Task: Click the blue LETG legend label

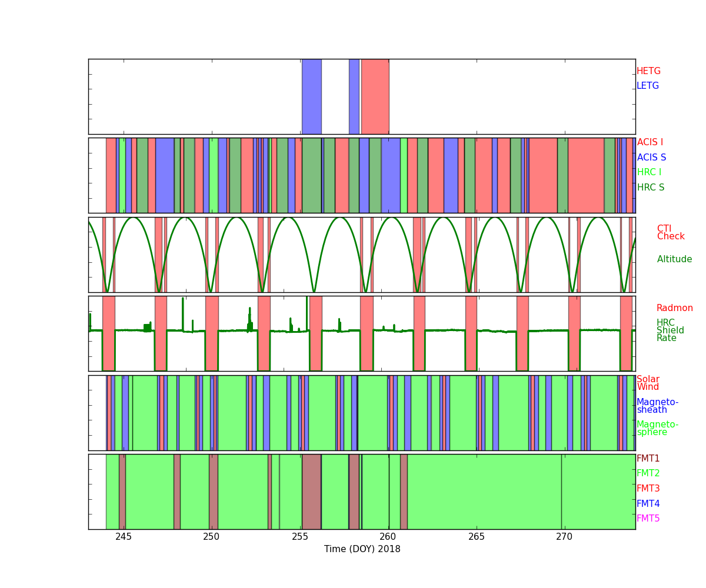Action: 647,86
